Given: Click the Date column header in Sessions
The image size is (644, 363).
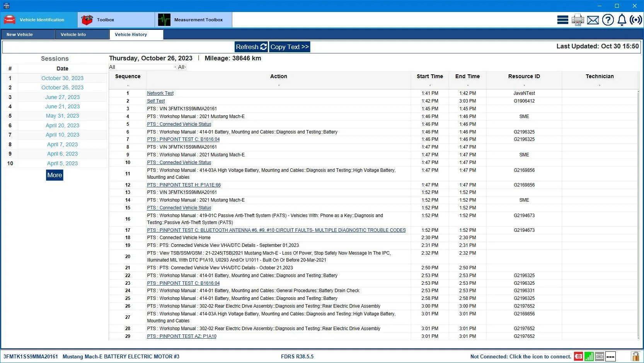Looking at the screenshot, I should tap(62, 68).
